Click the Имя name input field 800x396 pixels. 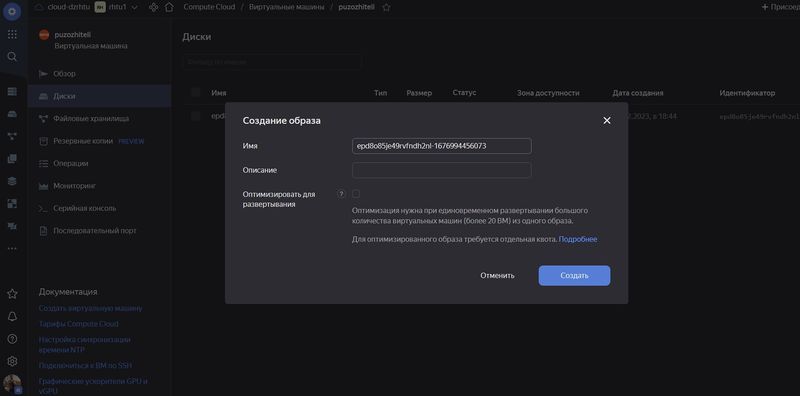[442, 146]
